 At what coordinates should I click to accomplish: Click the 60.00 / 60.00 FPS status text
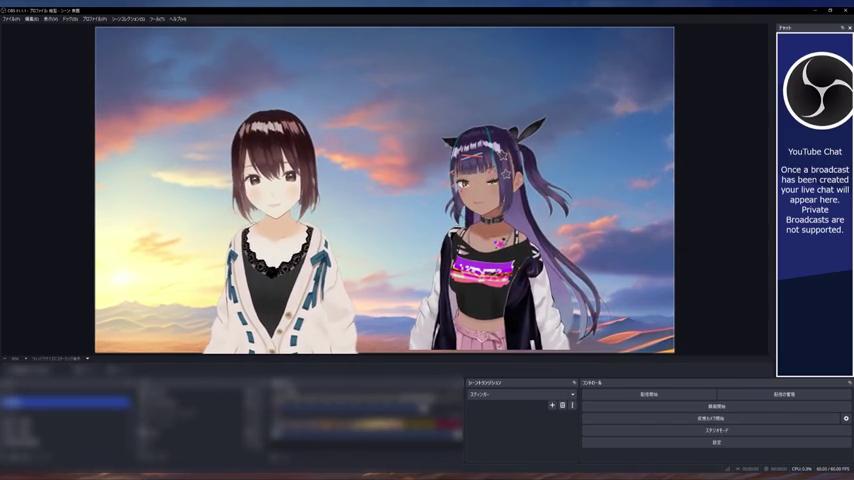tap(833, 469)
